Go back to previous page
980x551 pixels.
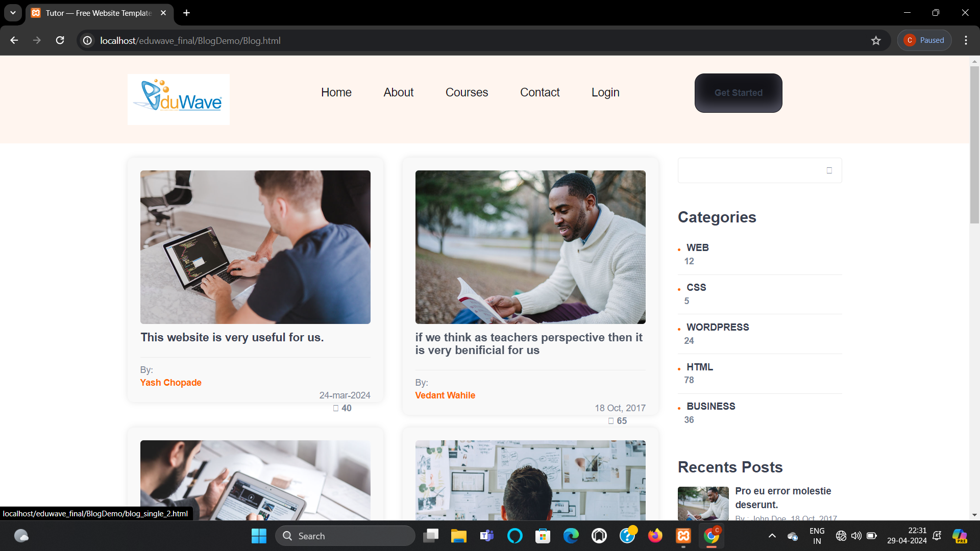tap(14, 40)
